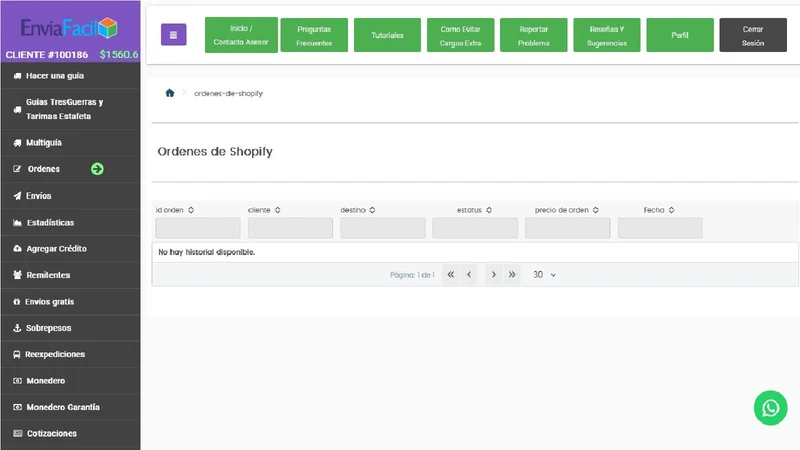This screenshot has height=450, width=800.
Task: Open Monedero Garantía page
Action: pyautogui.click(x=71, y=407)
